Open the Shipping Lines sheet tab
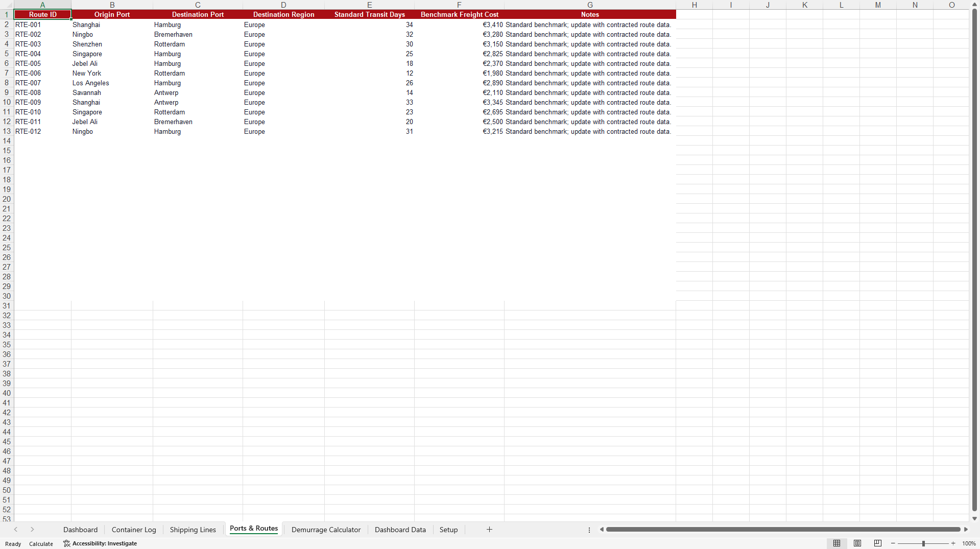The height and width of the screenshot is (549, 980). tap(193, 530)
